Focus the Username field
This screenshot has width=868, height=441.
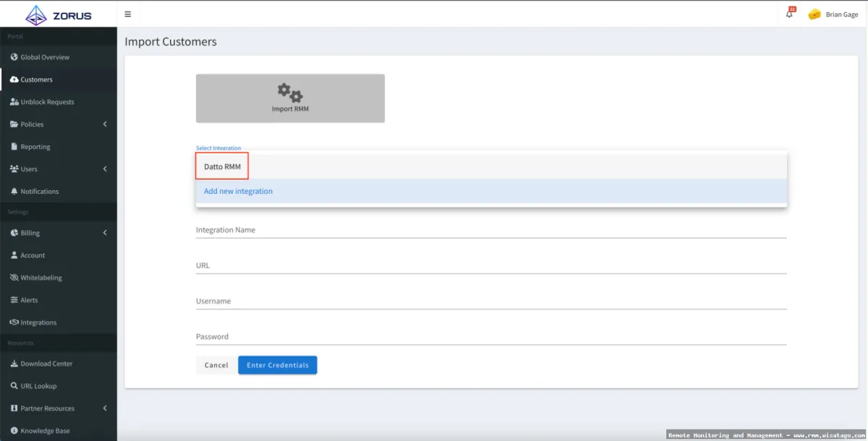click(491, 301)
